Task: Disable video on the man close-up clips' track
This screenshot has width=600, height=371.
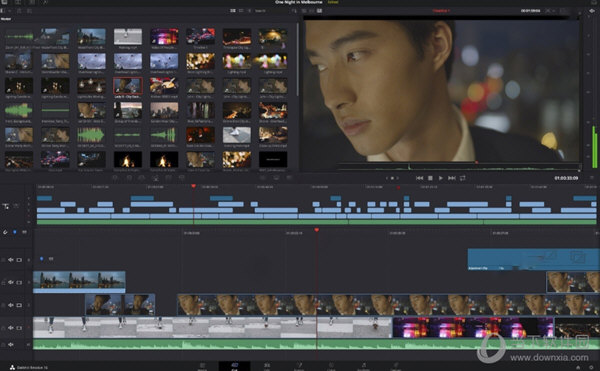Action: (x=19, y=305)
